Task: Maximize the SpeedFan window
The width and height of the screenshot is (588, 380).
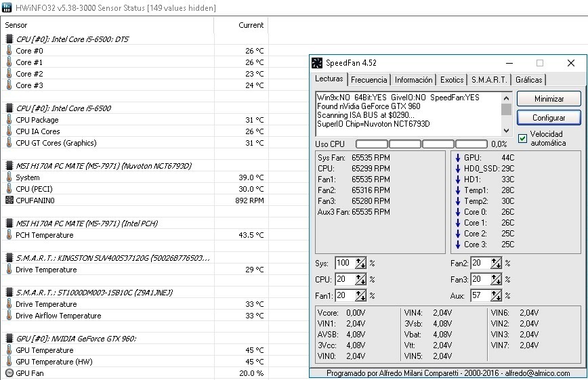Action: click(x=540, y=63)
